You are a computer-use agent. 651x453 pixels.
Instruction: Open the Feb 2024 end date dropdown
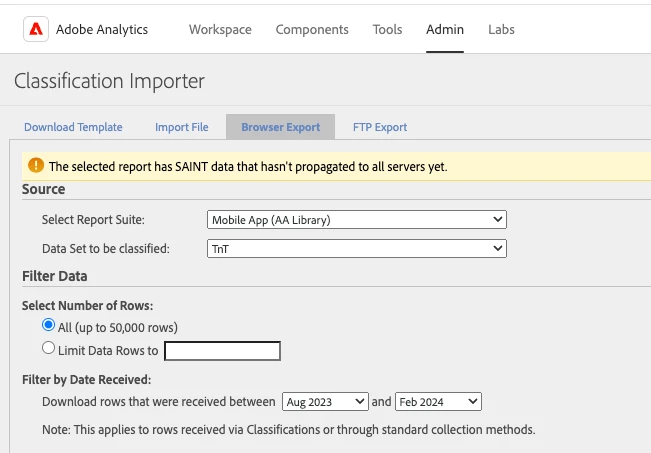(x=438, y=402)
